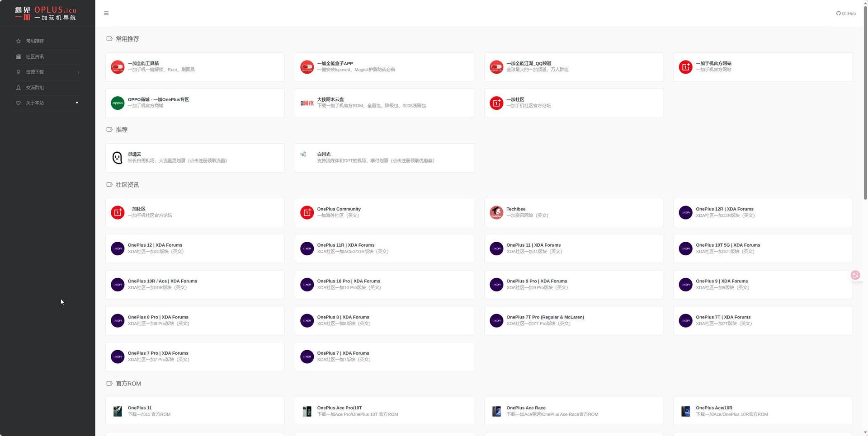This screenshot has height=436, width=868.
Task: Click the OnePlus 11 phone thumbnail
Action: click(118, 411)
